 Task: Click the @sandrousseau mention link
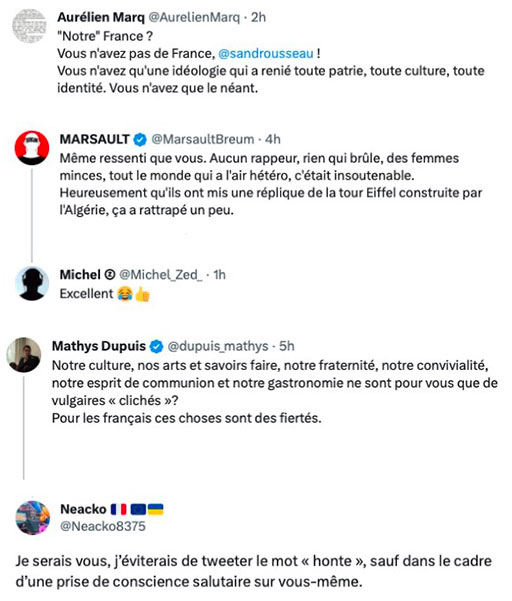pyautogui.click(x=266, y=53)
